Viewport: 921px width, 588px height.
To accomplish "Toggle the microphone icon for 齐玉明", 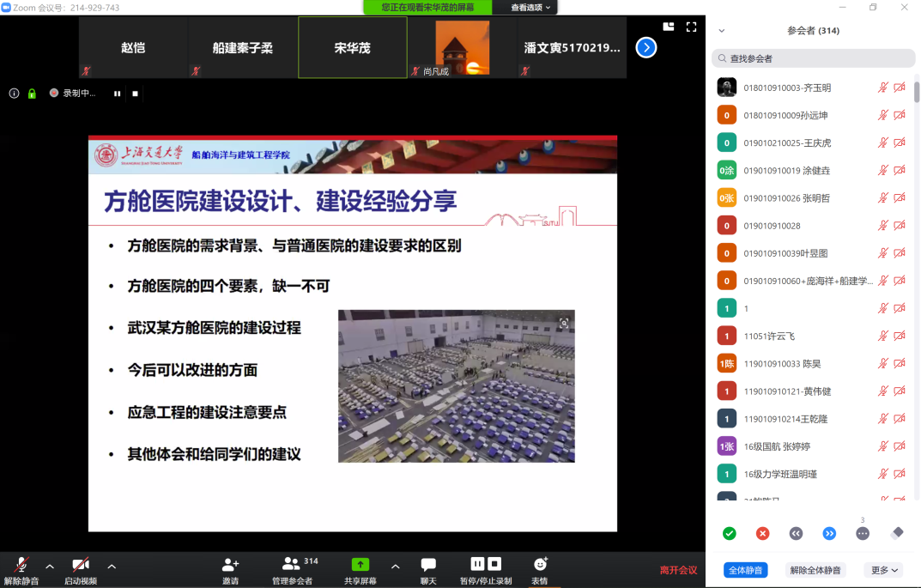I will click(882, 88).
